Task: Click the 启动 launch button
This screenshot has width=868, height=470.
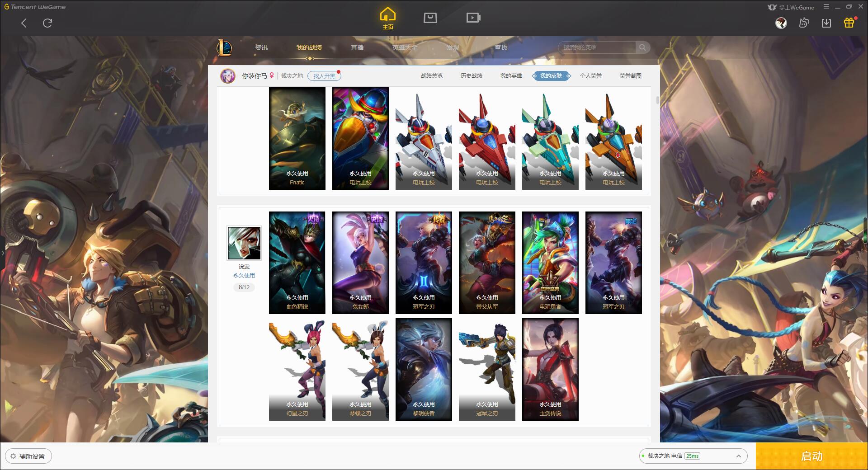Action: (812, 456)
